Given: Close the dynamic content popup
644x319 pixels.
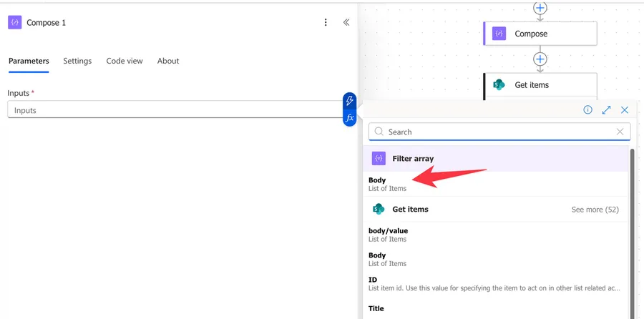Looking at the screenshot, I should 625,110.
